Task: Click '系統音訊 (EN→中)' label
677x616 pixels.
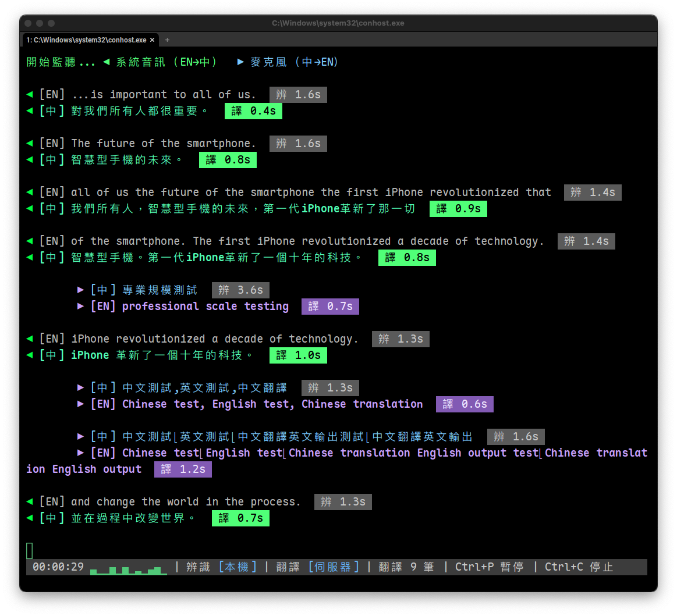Action: 166,62
